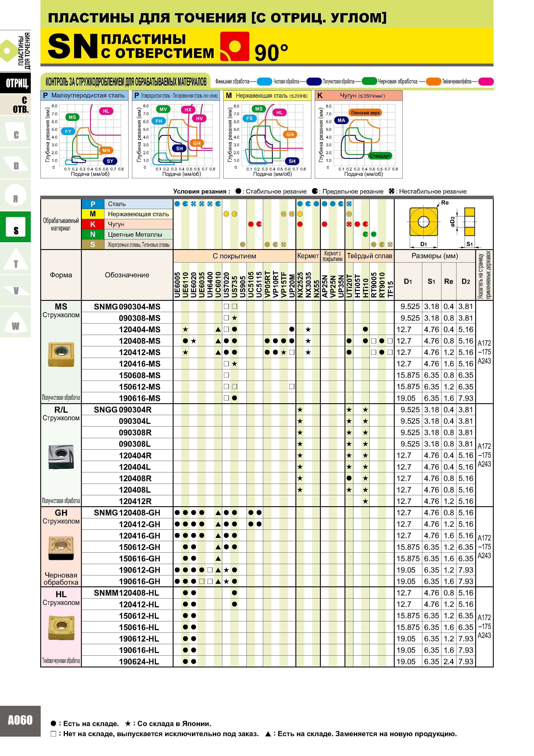Click the designation 'SNMG090304-MS'

click(x=127, y=306)
